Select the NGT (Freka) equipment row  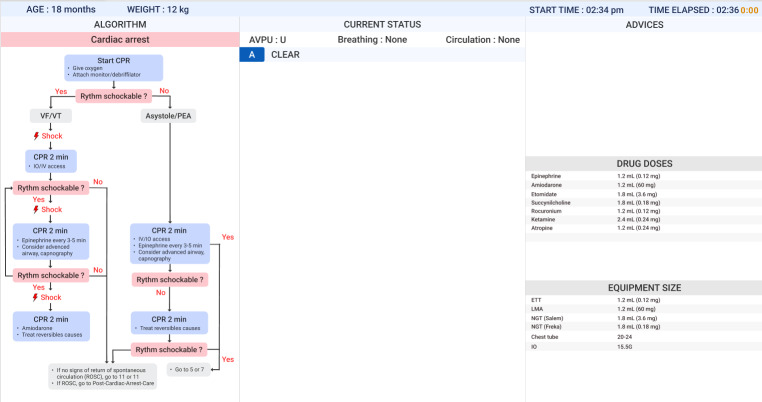644,327
